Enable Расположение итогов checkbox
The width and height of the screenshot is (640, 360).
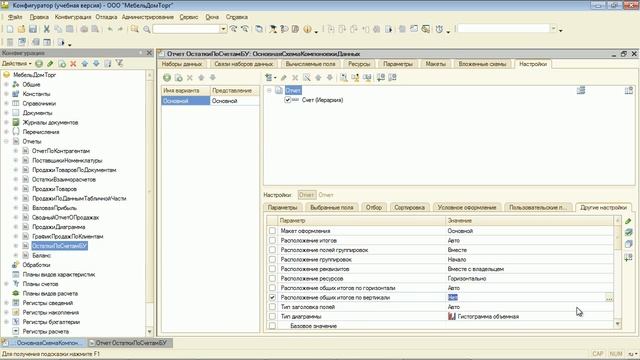(272, 240)
